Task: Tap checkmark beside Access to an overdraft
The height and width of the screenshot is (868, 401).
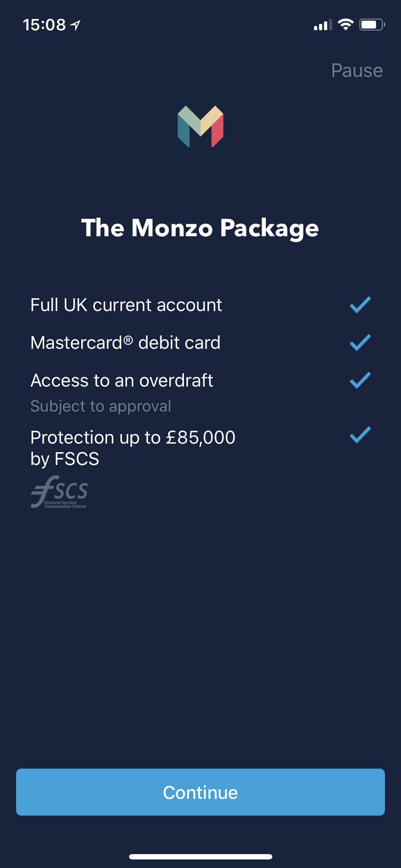Action: [x=360, y=381]
